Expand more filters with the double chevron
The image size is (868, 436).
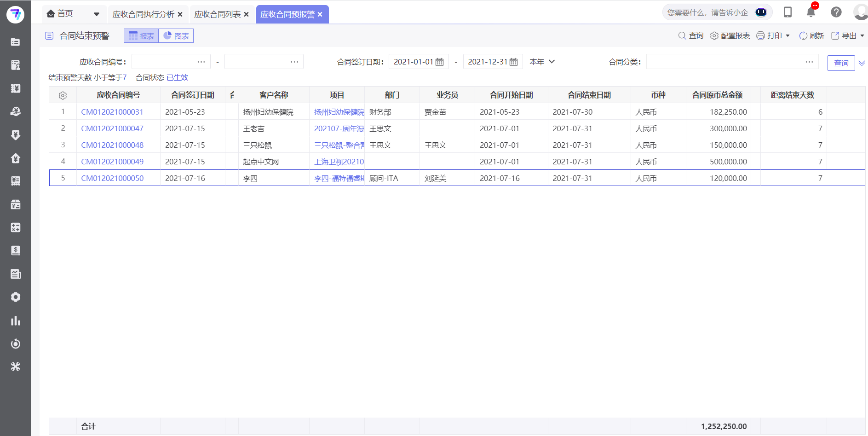862,63
